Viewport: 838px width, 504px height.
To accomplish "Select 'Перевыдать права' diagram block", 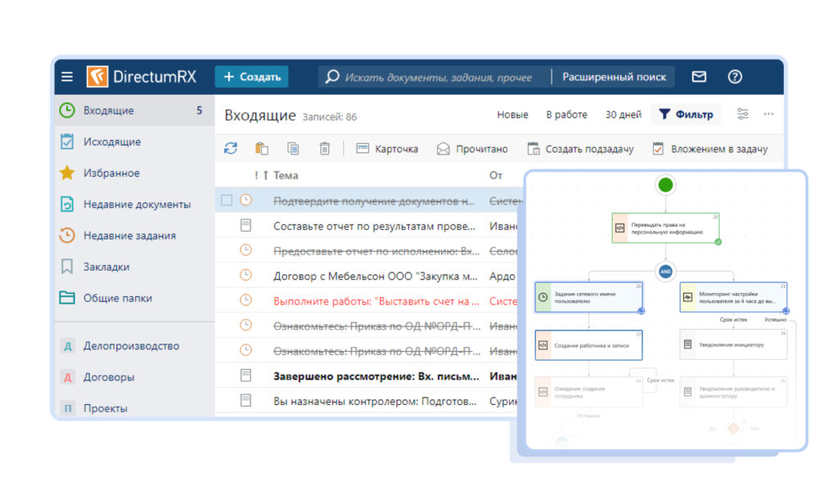I will click(665, 228).
